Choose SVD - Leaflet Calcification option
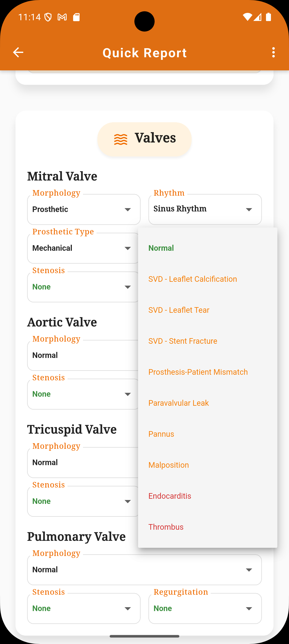 [208, 279]
